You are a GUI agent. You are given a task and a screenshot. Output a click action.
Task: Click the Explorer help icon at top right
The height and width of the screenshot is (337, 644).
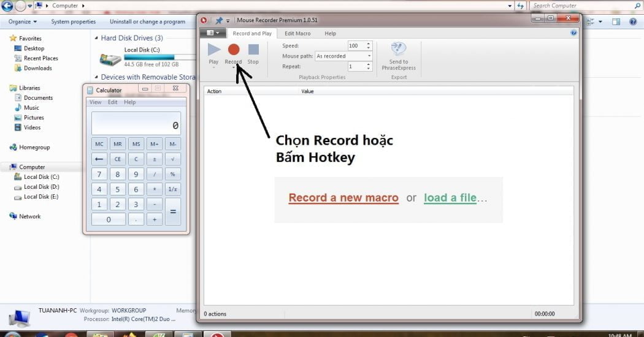(x=633, y=22)
